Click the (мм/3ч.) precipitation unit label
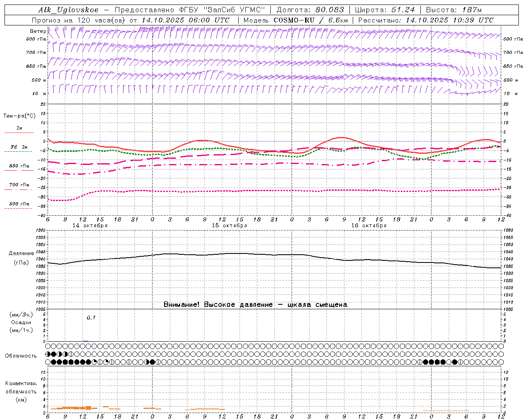The width and height of the screenshot is (525, 420). point(21,315)
